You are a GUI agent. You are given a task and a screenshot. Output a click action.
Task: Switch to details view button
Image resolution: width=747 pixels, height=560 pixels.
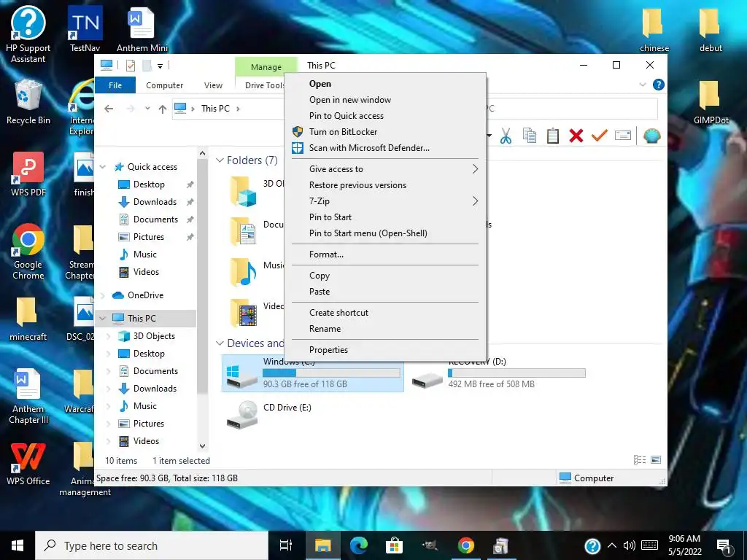(640, 459)
